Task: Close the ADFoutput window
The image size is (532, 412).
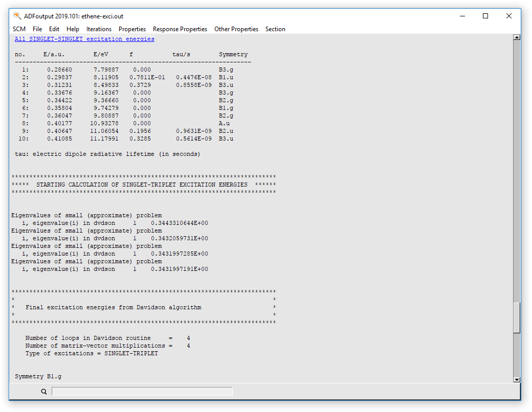Action: pyautogui.click(x=508, y=16)
